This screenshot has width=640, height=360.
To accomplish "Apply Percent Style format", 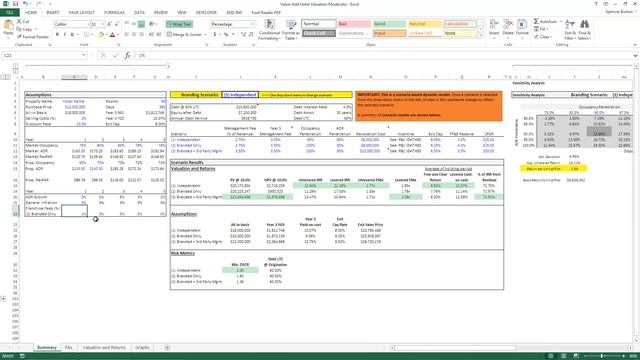I will tap(226, 35).
